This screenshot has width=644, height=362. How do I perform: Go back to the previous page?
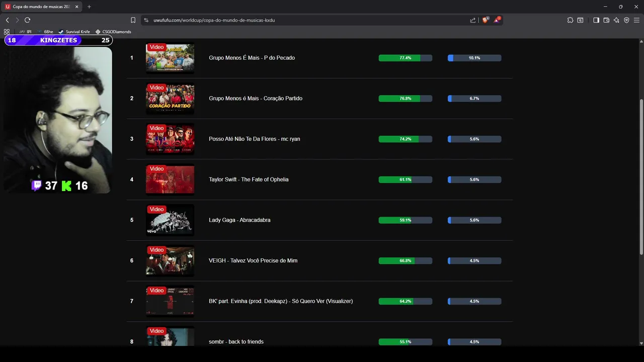pos(7,20)
